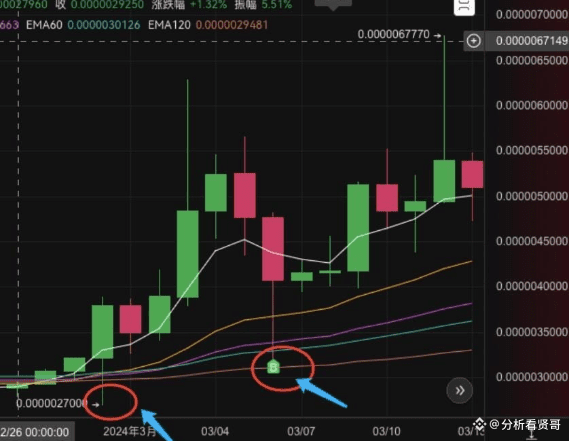The height and width of the screenshot is (441, 569).
Task: Click the 2024年3月 time axis label
Action: point(130,431)
